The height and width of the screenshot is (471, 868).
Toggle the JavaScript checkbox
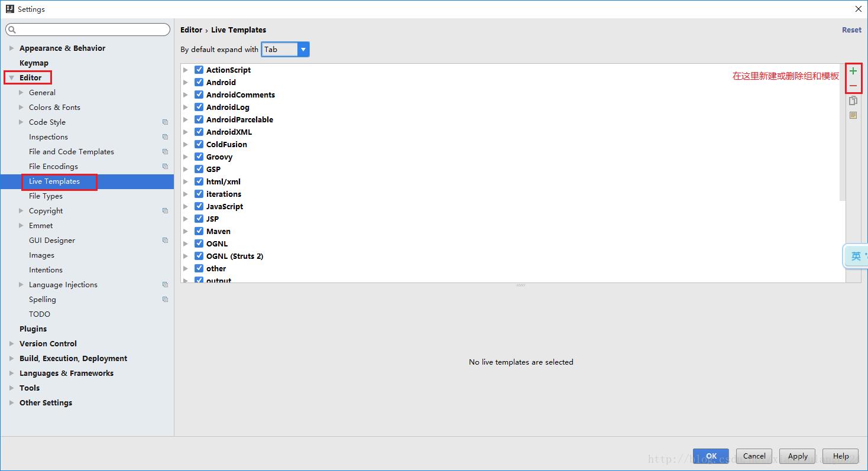(199, 206)
